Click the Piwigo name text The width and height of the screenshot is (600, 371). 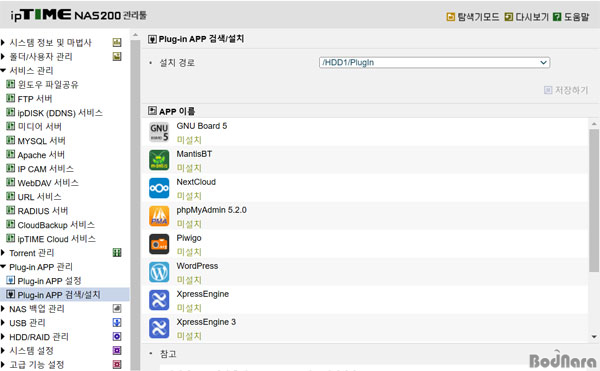[189, 238]
